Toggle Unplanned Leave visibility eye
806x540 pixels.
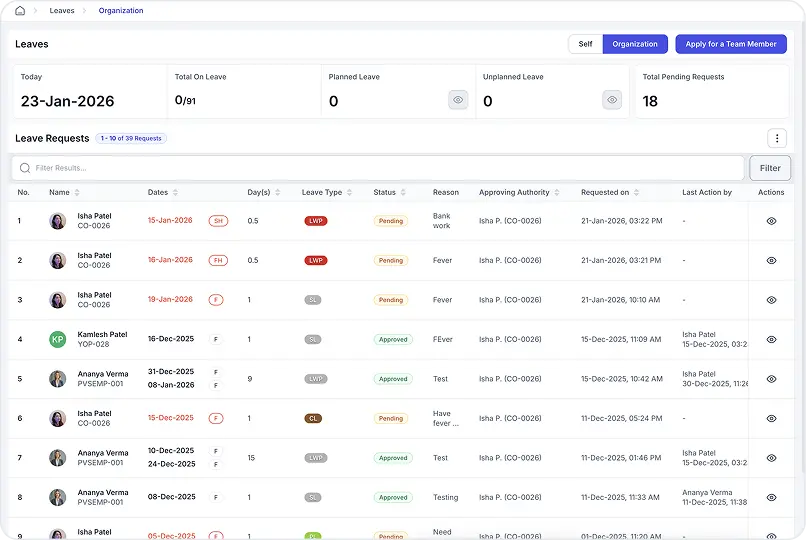pyautogui.click(x=612, y=100)
